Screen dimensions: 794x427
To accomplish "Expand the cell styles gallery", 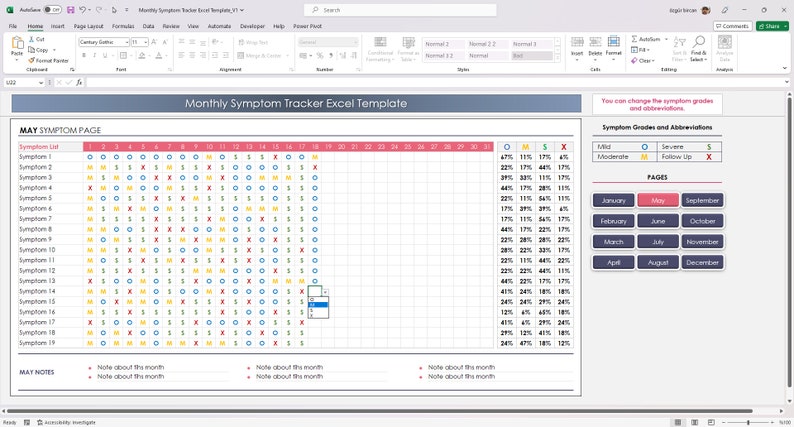I will click(558, 58).
